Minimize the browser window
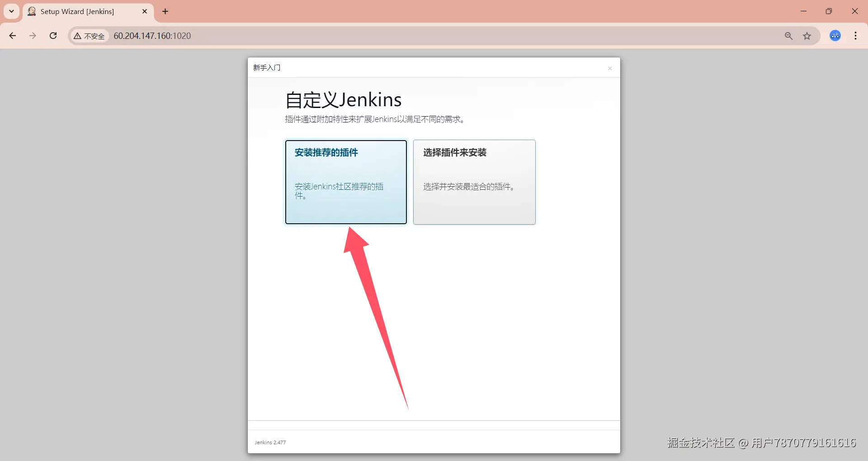This screenshot has height=461, width=868. pyautogui.click(x=803, y=11)
